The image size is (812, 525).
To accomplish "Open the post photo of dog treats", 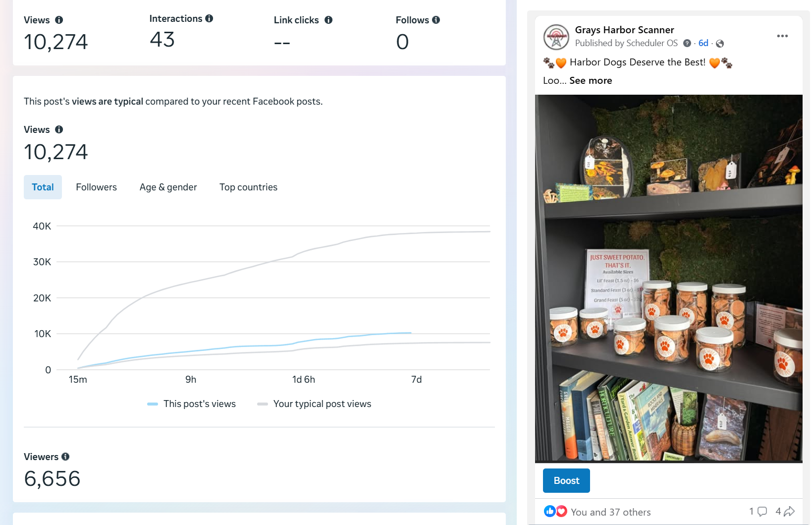I will [x=668, y=278].
